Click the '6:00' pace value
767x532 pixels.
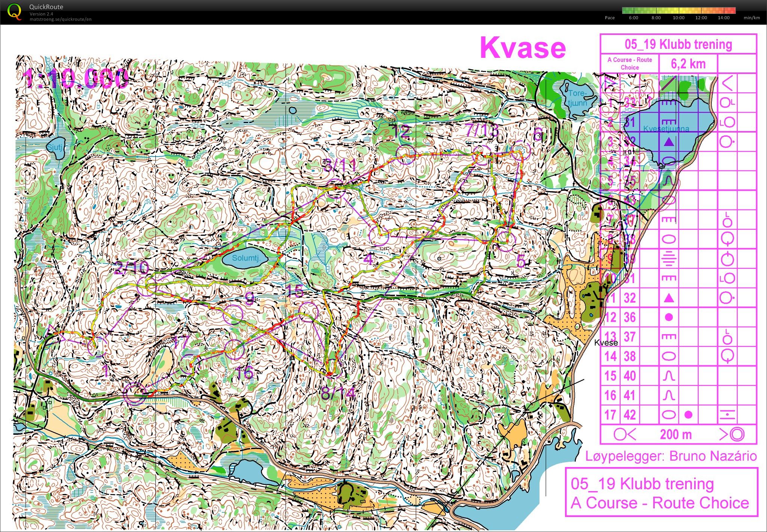click(633, 18)
